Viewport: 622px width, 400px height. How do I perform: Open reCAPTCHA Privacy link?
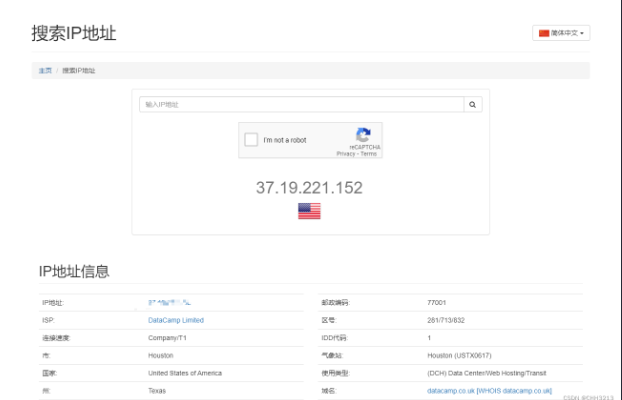tap(346, 154)
